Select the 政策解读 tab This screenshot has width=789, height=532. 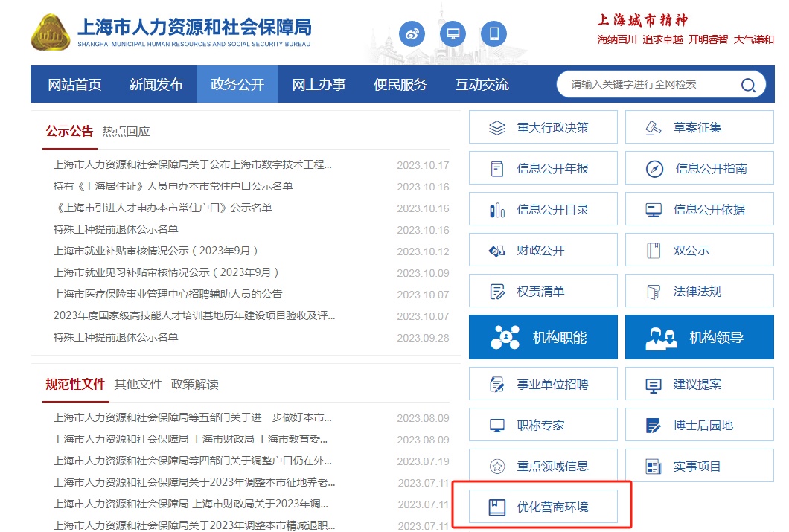pyautogui.click(x=194, y=385)
